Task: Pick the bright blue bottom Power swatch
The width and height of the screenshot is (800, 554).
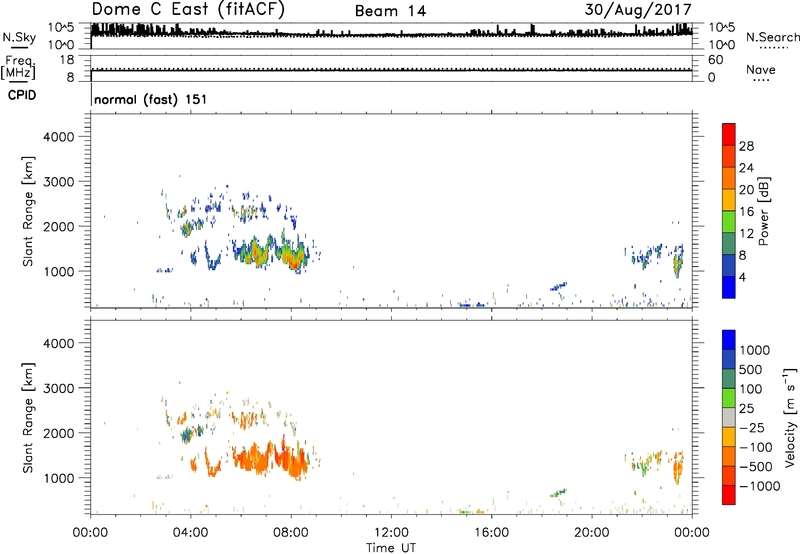Action: coord(729,287)
